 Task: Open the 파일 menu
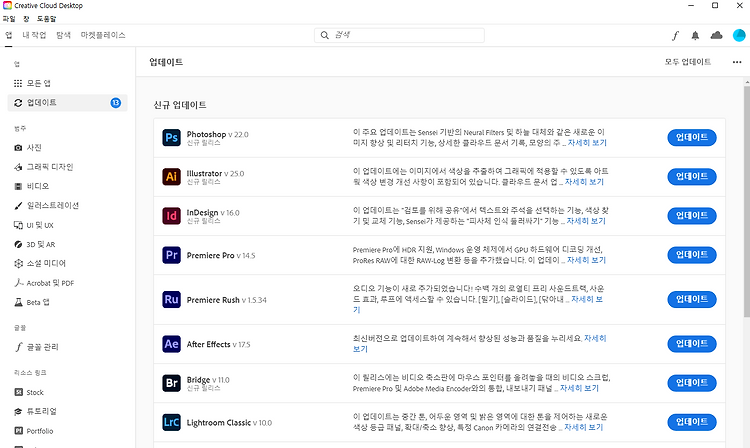[x=9, y=19]
